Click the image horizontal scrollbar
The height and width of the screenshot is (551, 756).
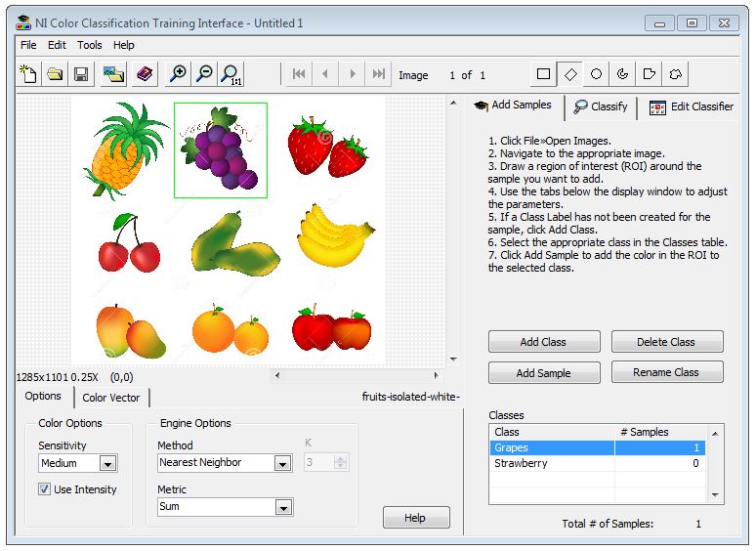355,375
